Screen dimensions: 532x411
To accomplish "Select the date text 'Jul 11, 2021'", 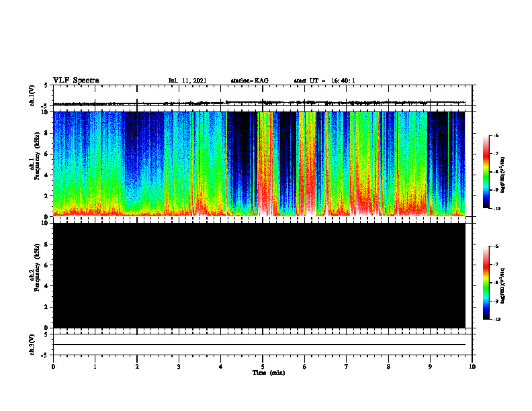I will click(187, 81).
